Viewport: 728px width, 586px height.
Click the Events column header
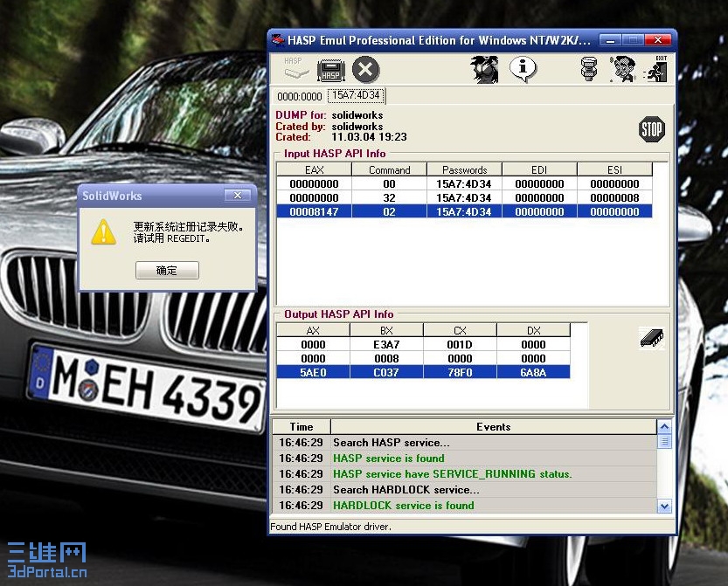coord(494,427)
